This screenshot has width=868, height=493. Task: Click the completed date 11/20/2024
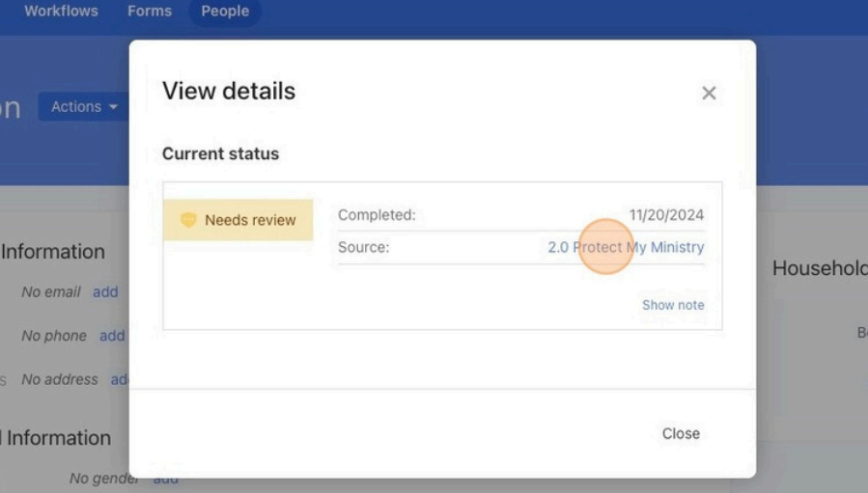666,215
